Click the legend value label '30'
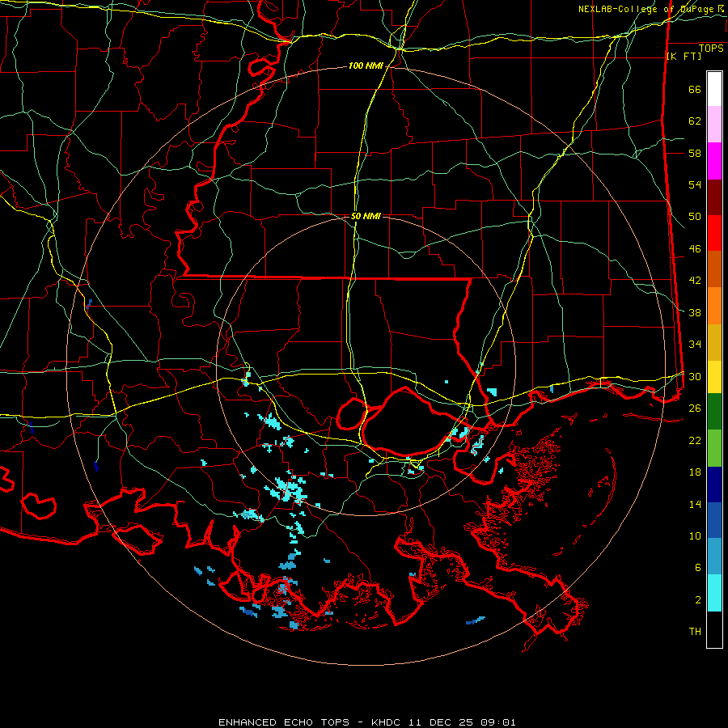728x728 pixels. tap(695, 376)
